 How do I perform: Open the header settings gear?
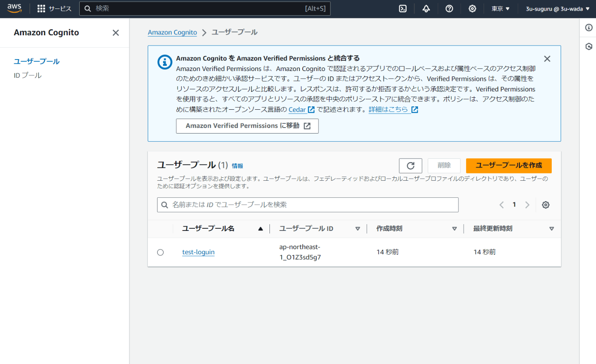click(472, 9)
